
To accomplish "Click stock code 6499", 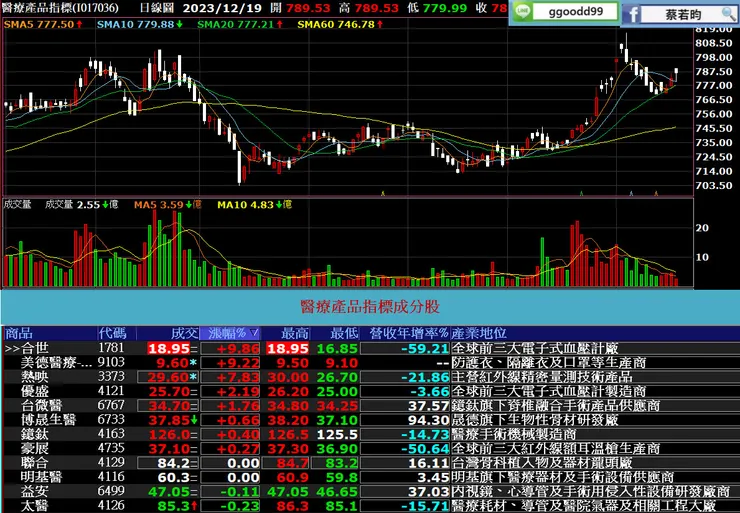I will click(x=111, y=491).
